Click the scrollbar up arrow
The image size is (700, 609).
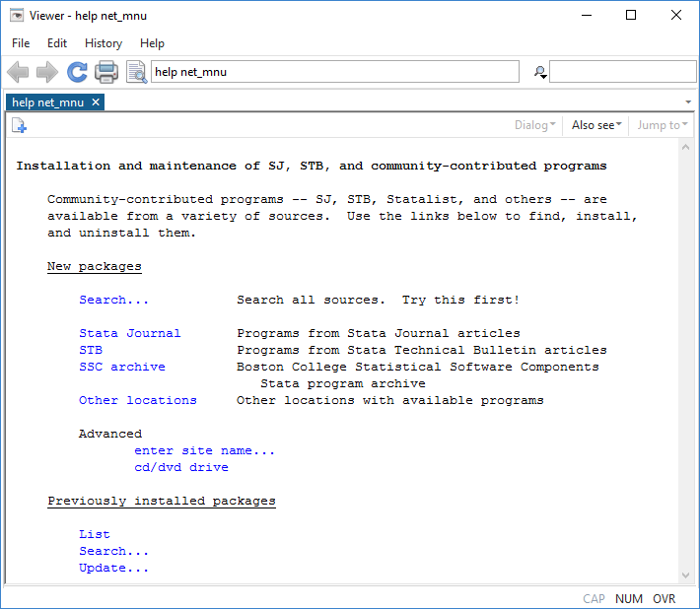(686, 147)
